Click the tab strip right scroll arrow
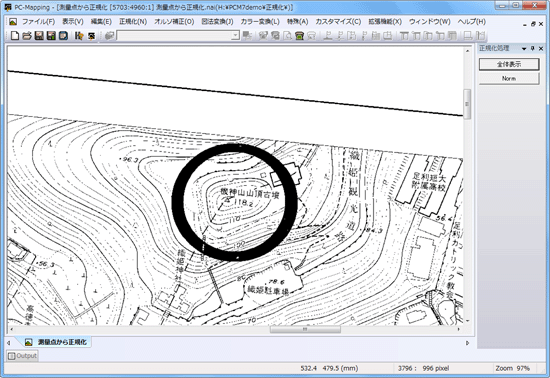This screenshot has height=378, width=550. [467, 343]
